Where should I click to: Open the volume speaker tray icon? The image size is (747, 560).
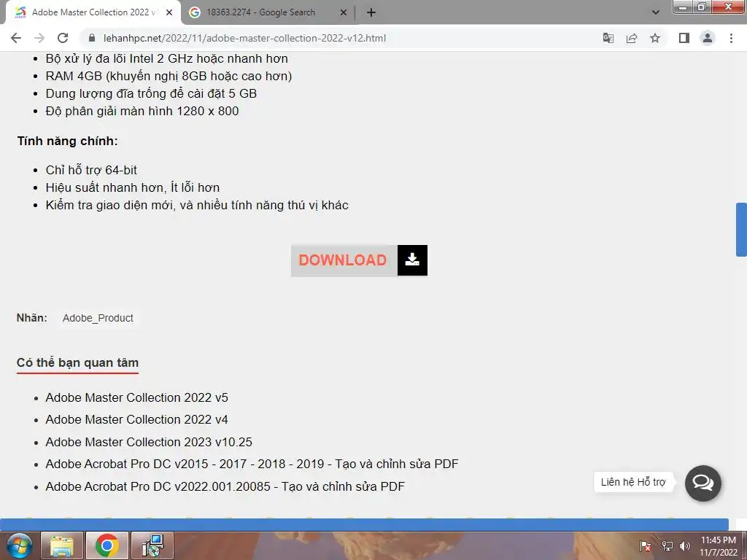tap(685, 545)
